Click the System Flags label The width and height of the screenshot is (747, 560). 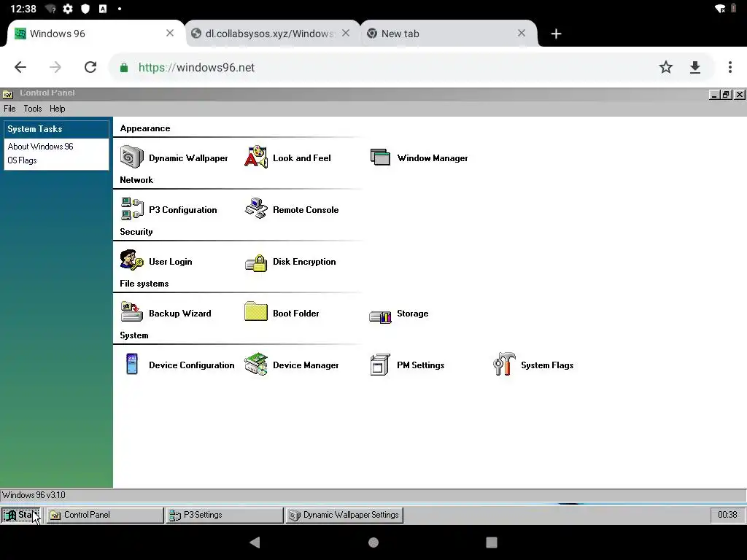(x=547, y=365)
